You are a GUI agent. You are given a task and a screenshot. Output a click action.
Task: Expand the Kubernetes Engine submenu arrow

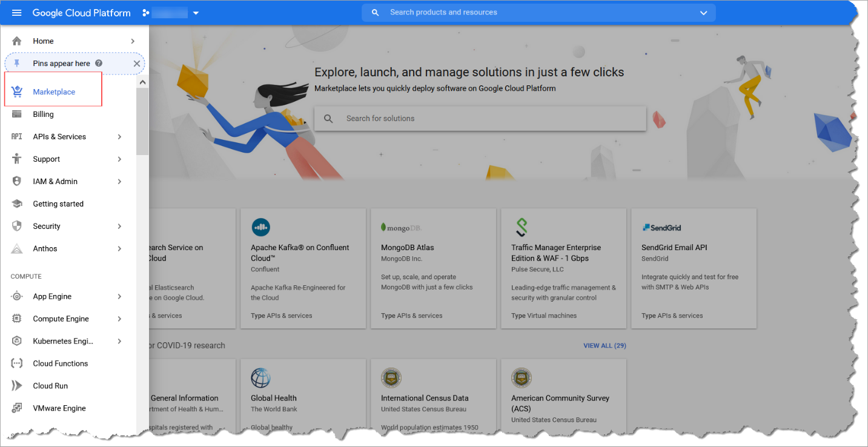pyautogui.click(x=119, y=342)
